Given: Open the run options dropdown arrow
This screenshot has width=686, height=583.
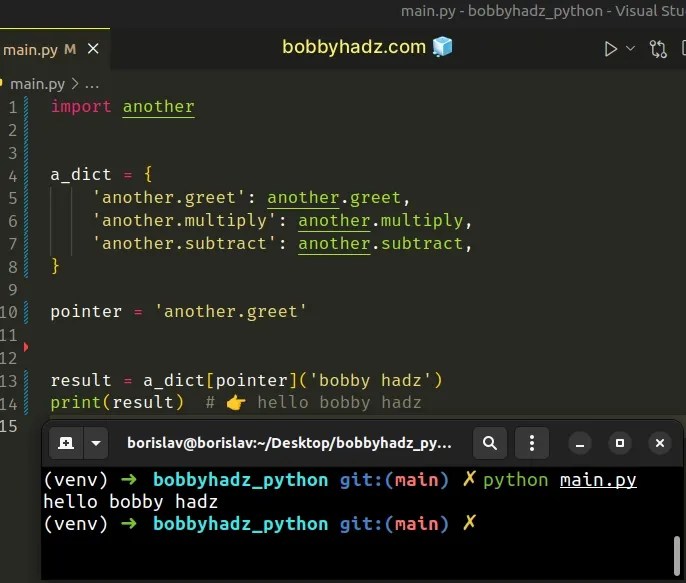Looking at the screenshot, I should 630,48.
